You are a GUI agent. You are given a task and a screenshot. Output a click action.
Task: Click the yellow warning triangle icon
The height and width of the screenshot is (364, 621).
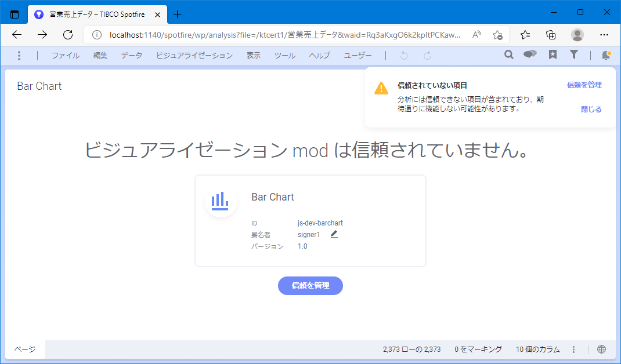381,88
